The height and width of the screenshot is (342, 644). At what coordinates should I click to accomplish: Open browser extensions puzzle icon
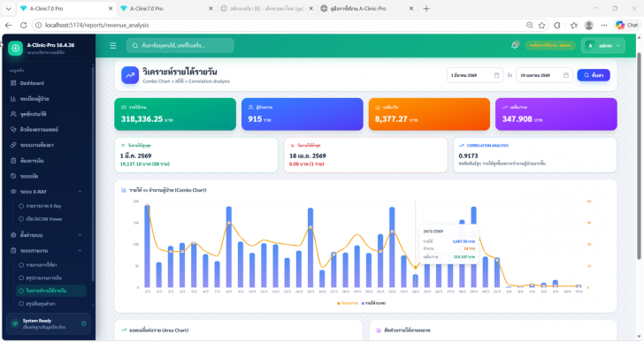click(x=557, y=25)
